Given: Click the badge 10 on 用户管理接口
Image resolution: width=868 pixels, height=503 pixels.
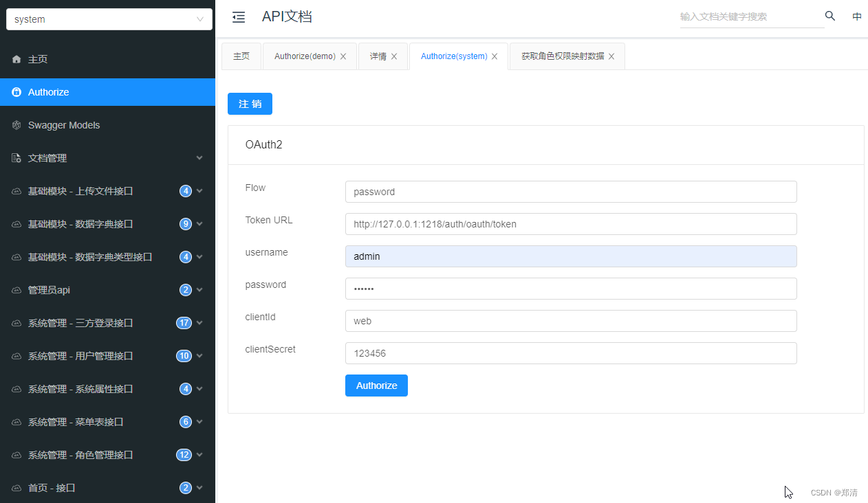Looking at the screenshot, I should (184, 356).
